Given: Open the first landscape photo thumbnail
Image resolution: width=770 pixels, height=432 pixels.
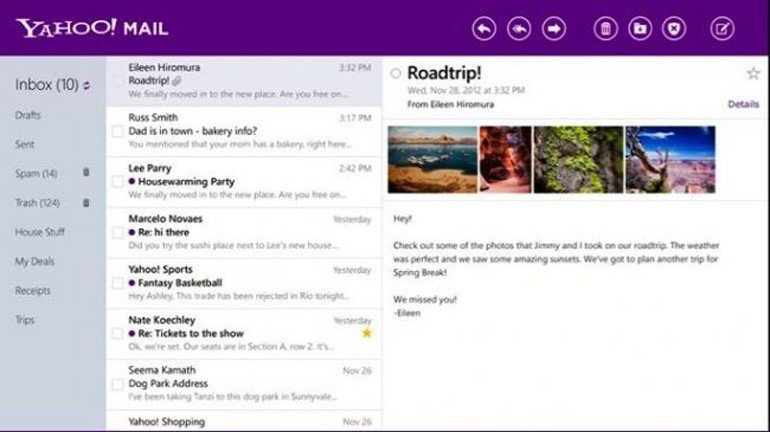Looking at the screenshot, I should click(x=432, y=159).
